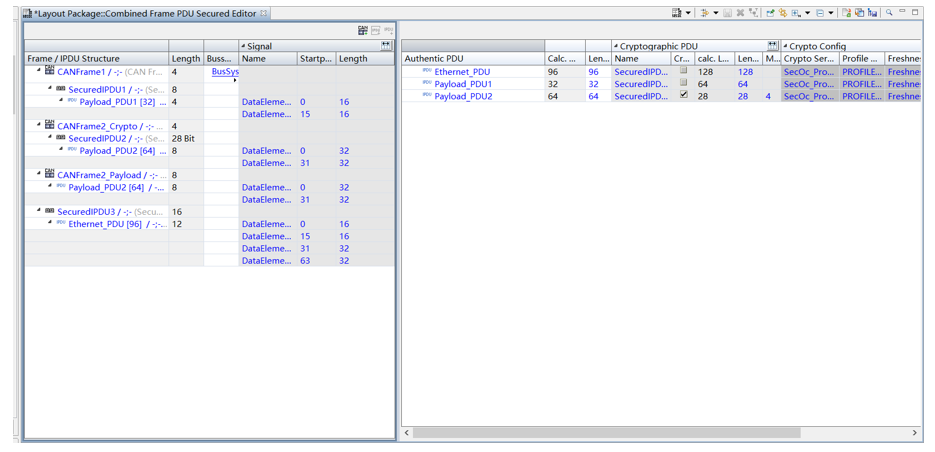The image size is (935, 452).
Task: Uncheck the Payload_PDU2 crypto checkbox
Action: 684,96
